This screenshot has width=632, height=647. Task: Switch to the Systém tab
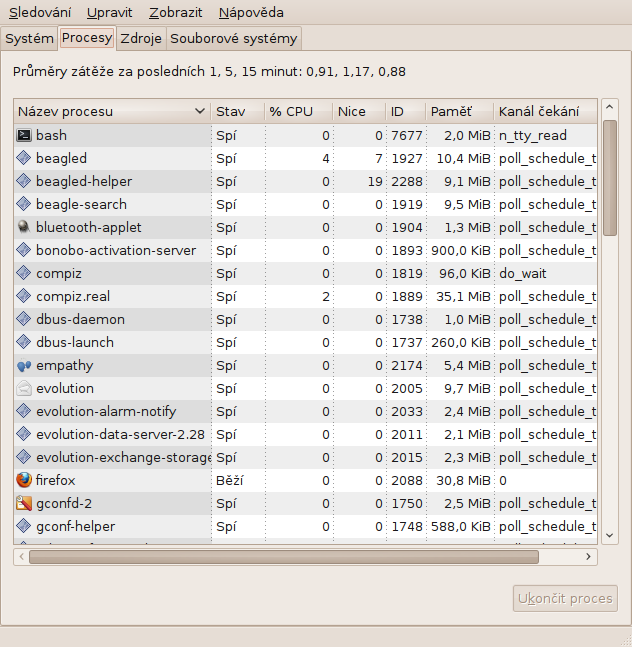[29, 38]
